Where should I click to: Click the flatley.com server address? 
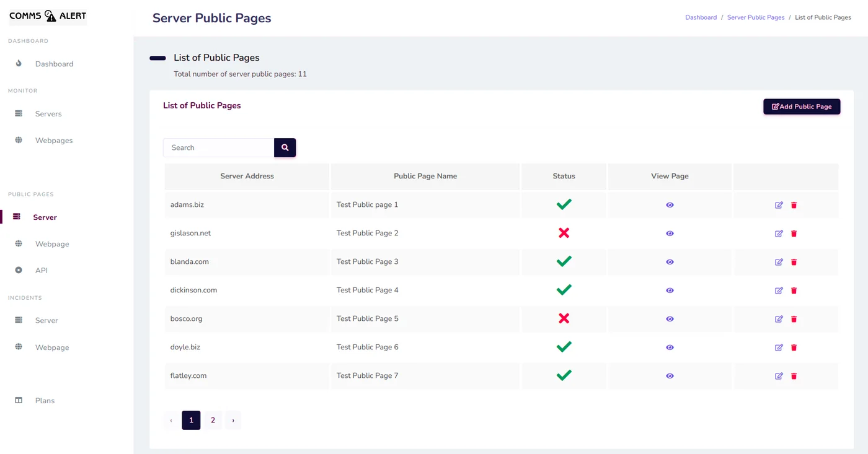[188, 375]
